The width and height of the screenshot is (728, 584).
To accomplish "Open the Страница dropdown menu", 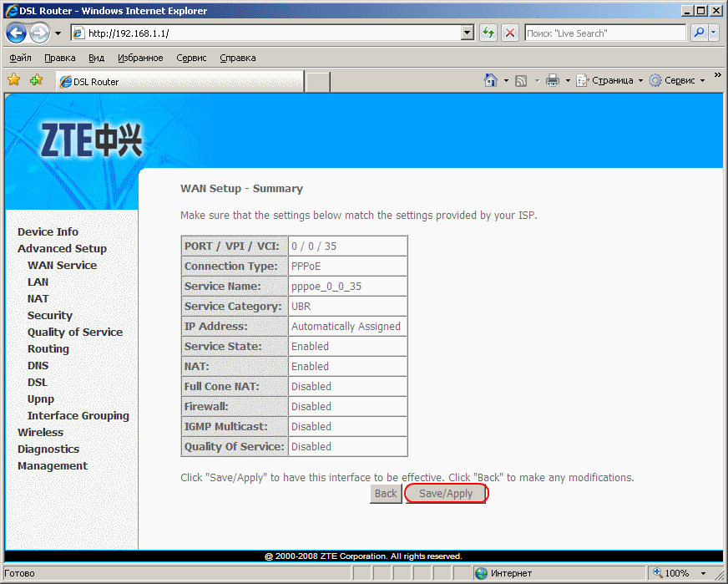I will click(609, 81).
